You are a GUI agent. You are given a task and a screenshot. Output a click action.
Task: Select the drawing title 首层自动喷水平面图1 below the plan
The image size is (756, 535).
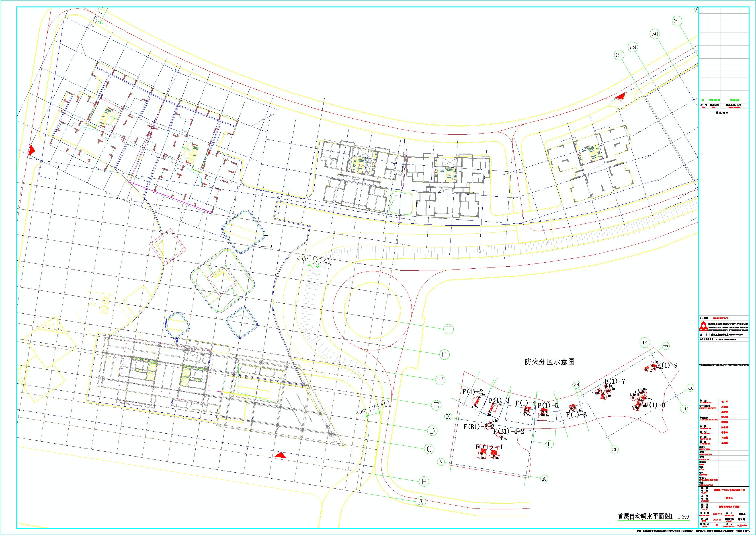click(x=645, y=516)
